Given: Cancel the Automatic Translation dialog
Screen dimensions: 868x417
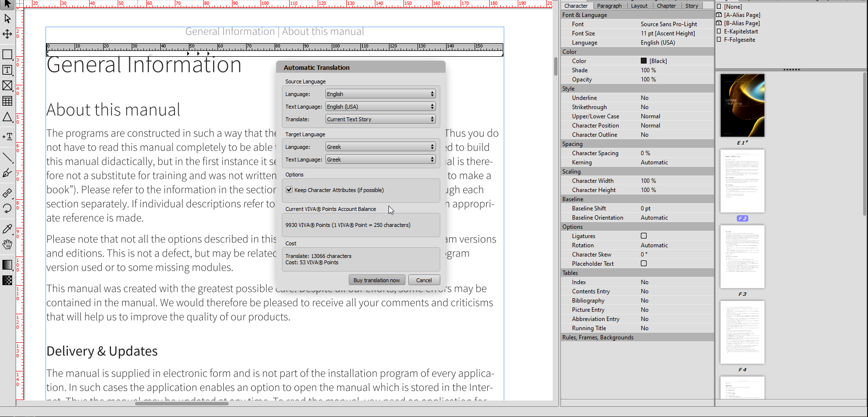Looking at the screenshot, I should (x=424, y=280).
